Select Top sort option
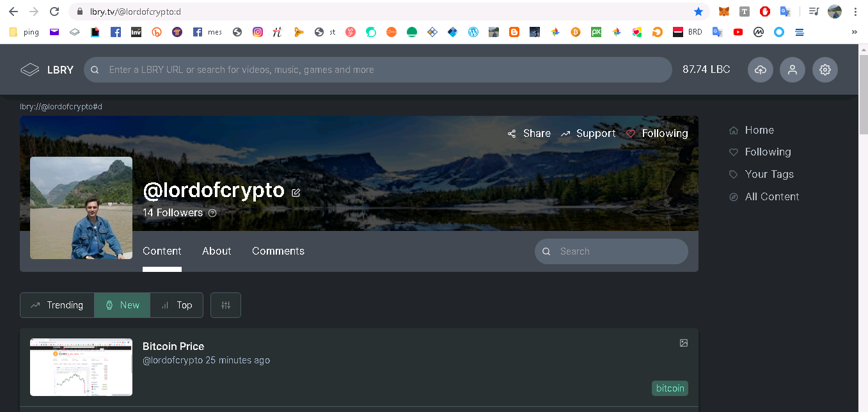 [177, 305]
